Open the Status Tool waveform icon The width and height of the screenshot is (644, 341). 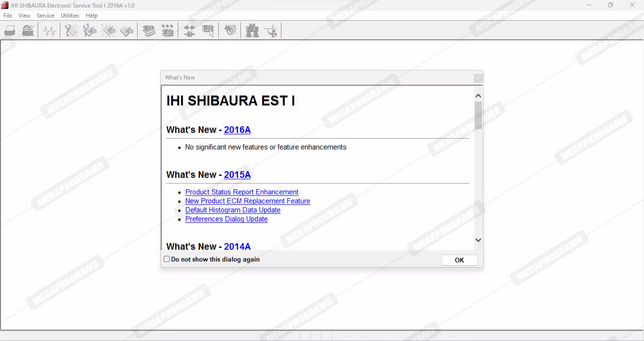(49, 31)
